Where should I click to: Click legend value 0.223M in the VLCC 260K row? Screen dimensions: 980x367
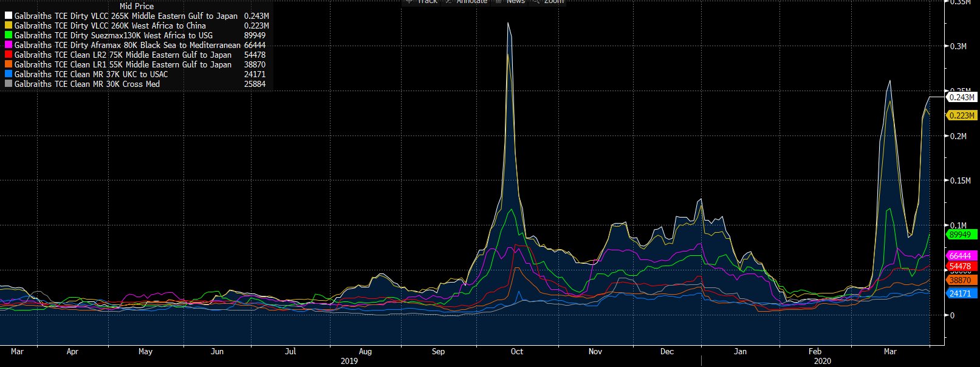pos(256,26)
